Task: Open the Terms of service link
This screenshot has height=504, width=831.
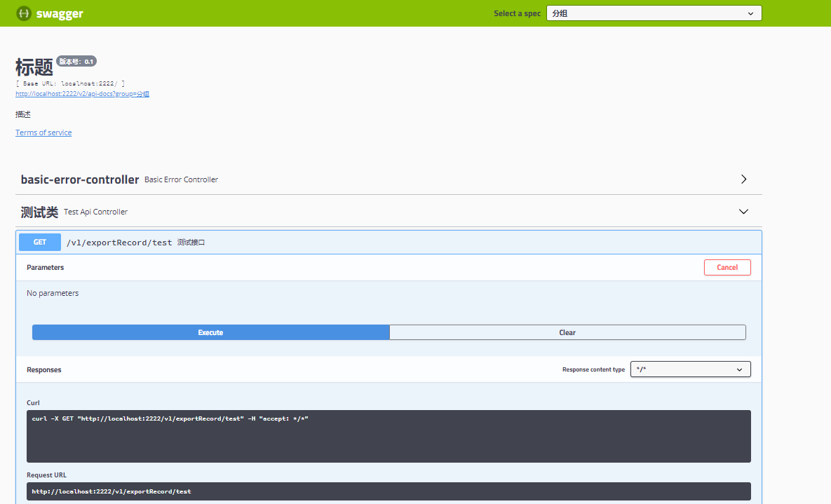Action: [43, 132]
